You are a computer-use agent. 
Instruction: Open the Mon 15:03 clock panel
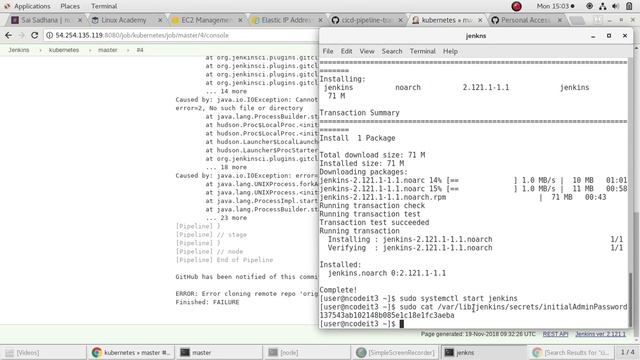pyautogui.click(x=556, y=6)
